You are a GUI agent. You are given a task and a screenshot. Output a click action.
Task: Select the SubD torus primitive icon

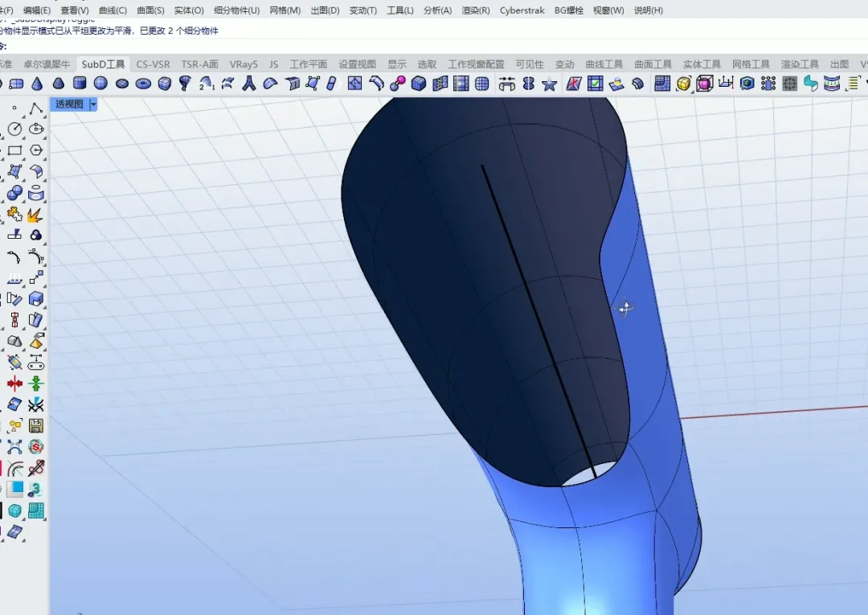tap(143, 84)
